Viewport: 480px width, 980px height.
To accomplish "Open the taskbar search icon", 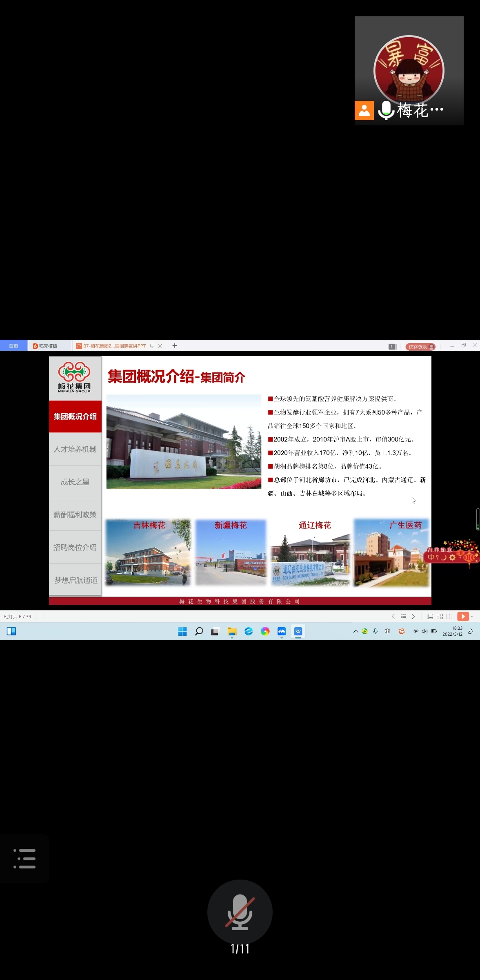I will pos(199,631).
